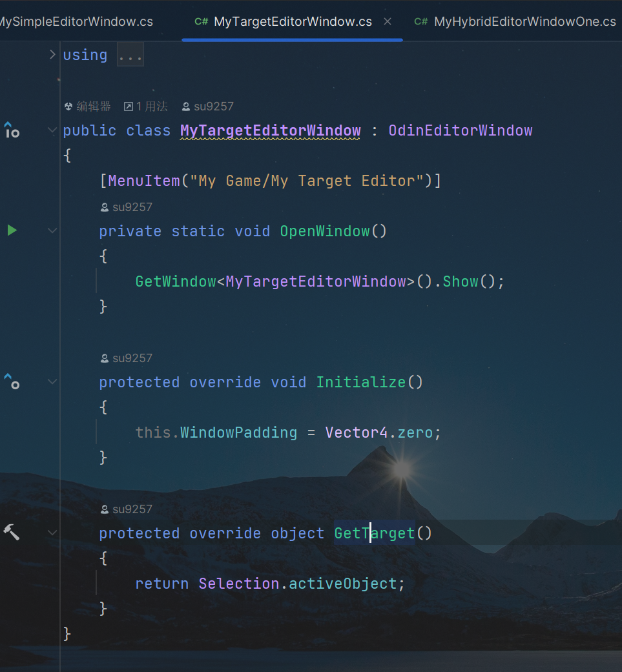Viewport: 622px width, 672px height.
Task: Click the zero member after Vector4
Action: pos(415,433)
